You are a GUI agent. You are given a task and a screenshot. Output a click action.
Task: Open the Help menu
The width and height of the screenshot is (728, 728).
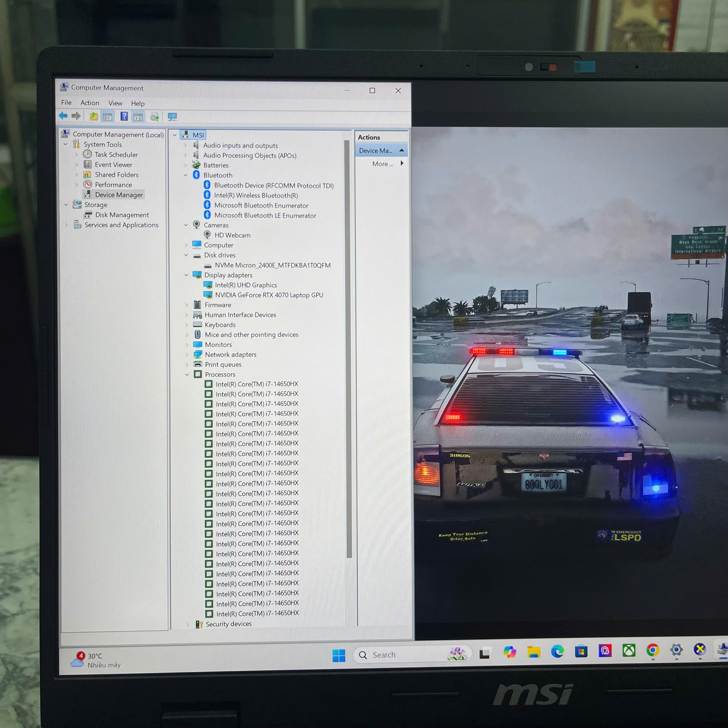(x=138, y=104)
